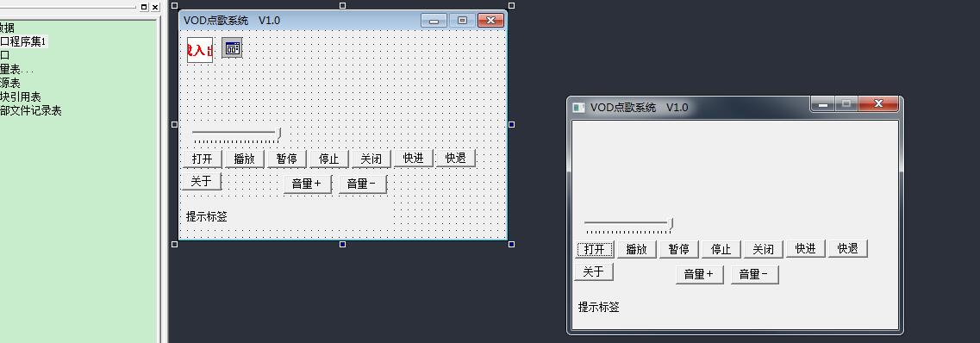Image resolution: width=980 pixels, height=343 pixels.
Task: Click the float button of the left panel
Action: tap(144, 7)
